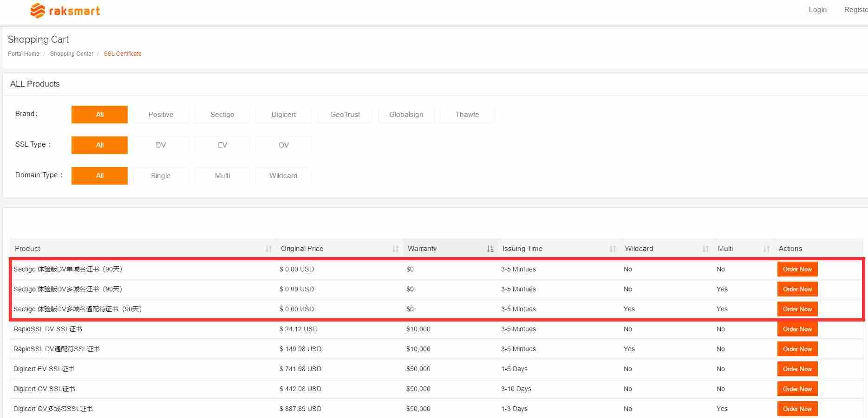This screenshot has height=418, width=868.
Task: Filter SSL Type by EV
Action: pyautogui.click(x=222, y=145)
